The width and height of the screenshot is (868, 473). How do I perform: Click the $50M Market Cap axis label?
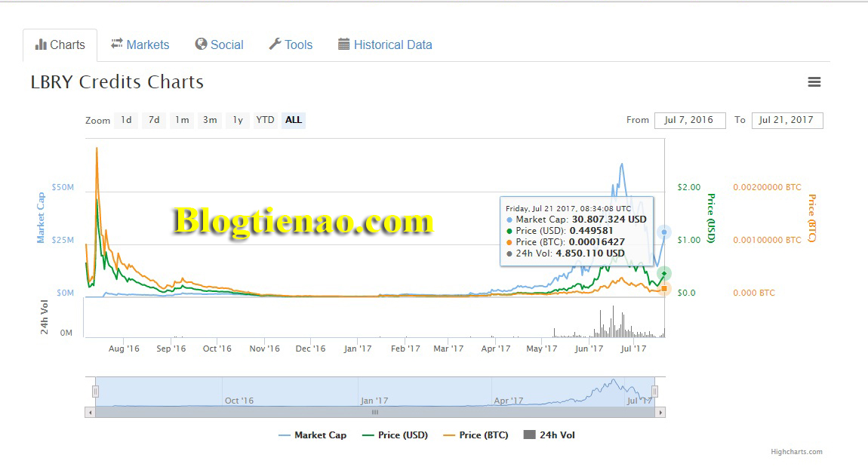coord(63,188)
